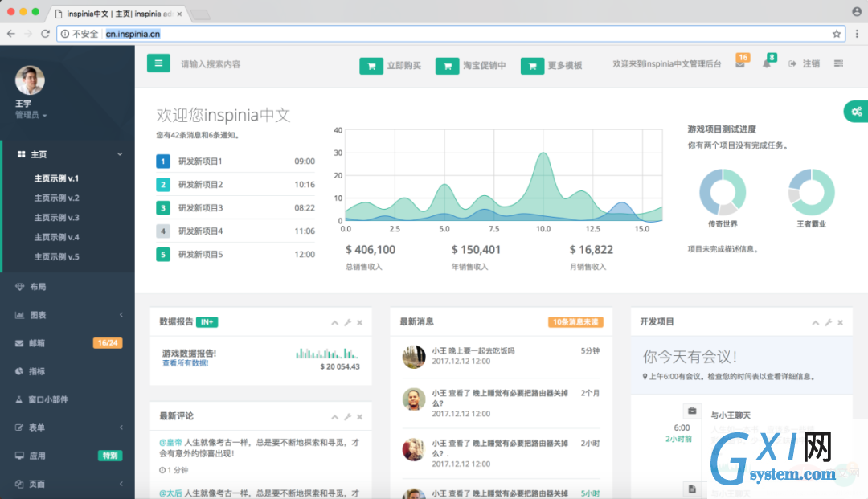
Task: Expand the 表单 menu arrow
Action: pos(121,427)
